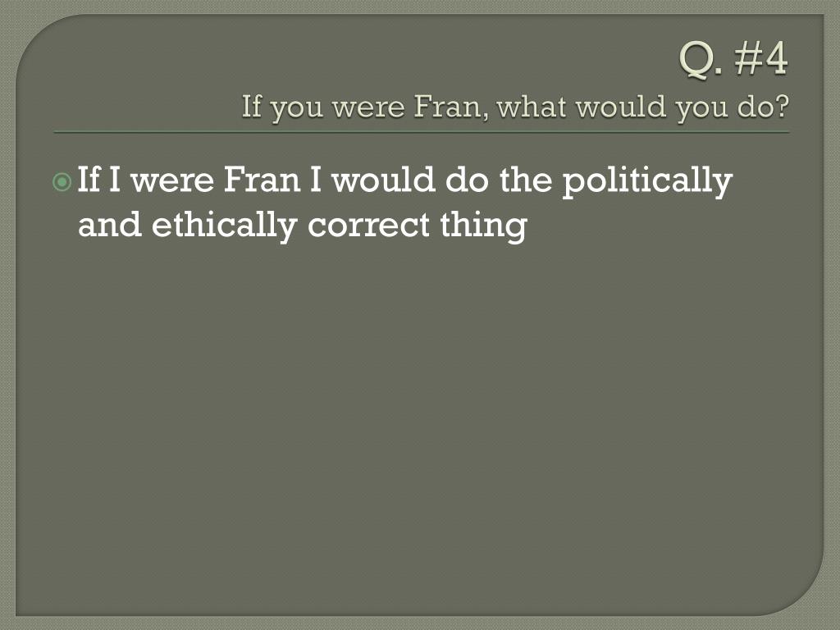
Task: Click the green circular bullet point icon
Action: coord(62,183)
